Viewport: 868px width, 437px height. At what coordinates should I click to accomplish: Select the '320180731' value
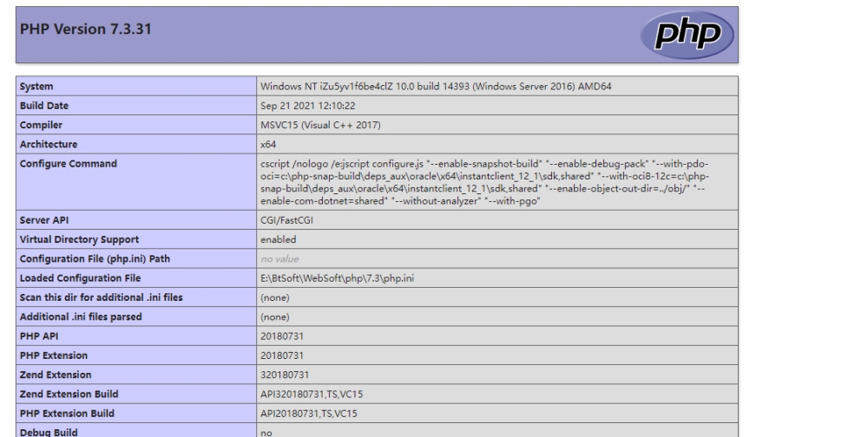coord(285,375)
